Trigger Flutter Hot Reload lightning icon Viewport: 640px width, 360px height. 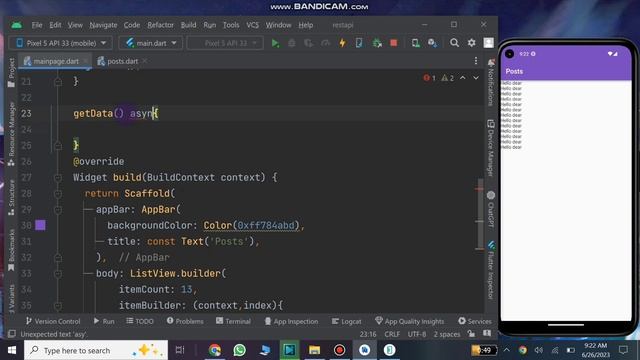point(342,43)
